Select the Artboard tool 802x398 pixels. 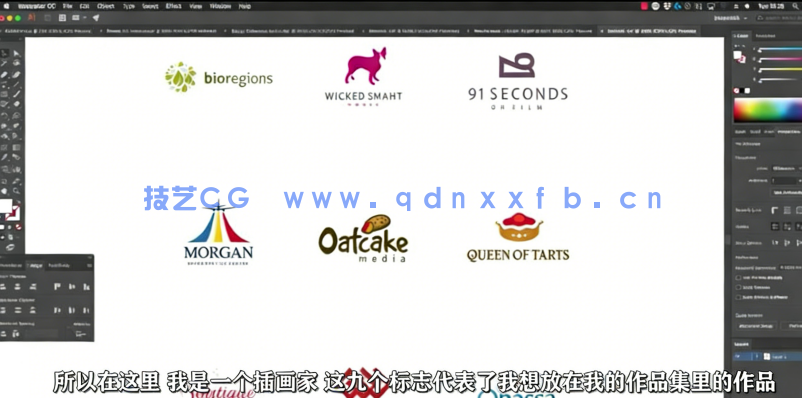[x=4, y=180]
